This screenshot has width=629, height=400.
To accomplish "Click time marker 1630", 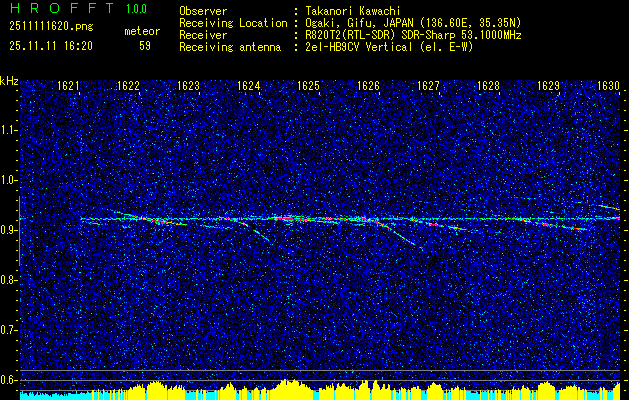I will pos(609,85).
